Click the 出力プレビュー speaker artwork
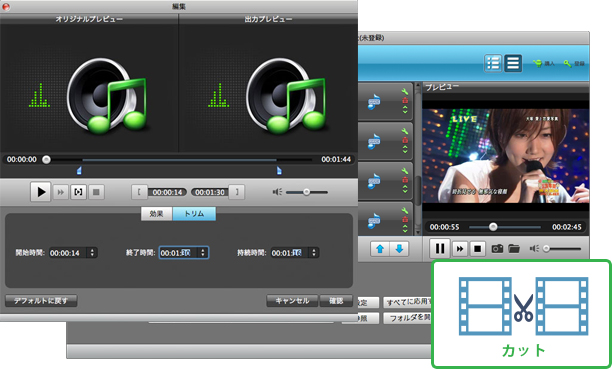 click(287, 96)
